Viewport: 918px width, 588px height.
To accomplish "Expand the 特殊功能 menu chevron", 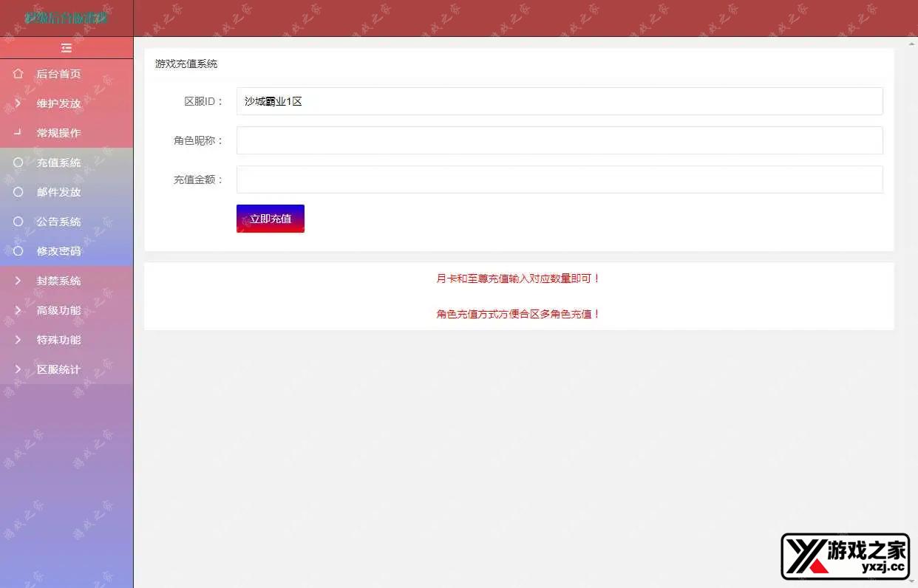I will [18, 340].
